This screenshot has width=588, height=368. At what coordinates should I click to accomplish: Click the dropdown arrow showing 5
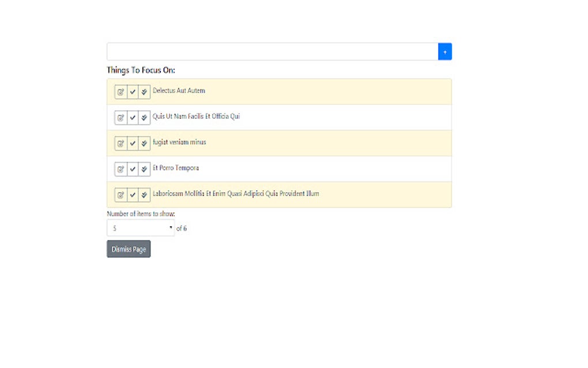click(x=171, y=227)
